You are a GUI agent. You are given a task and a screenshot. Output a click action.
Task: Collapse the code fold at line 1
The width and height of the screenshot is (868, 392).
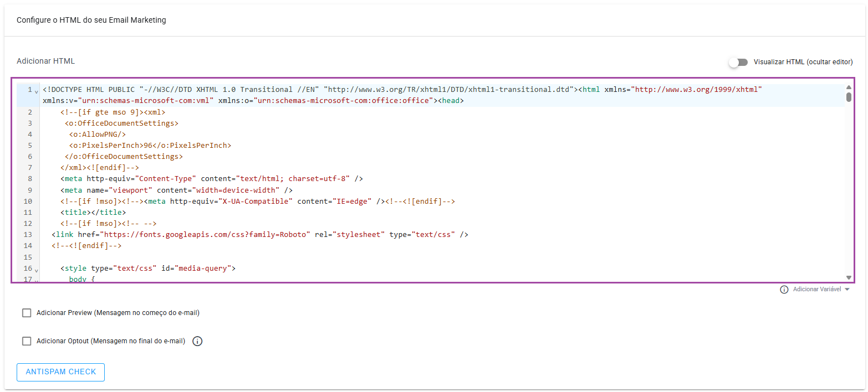coord(37,91)
